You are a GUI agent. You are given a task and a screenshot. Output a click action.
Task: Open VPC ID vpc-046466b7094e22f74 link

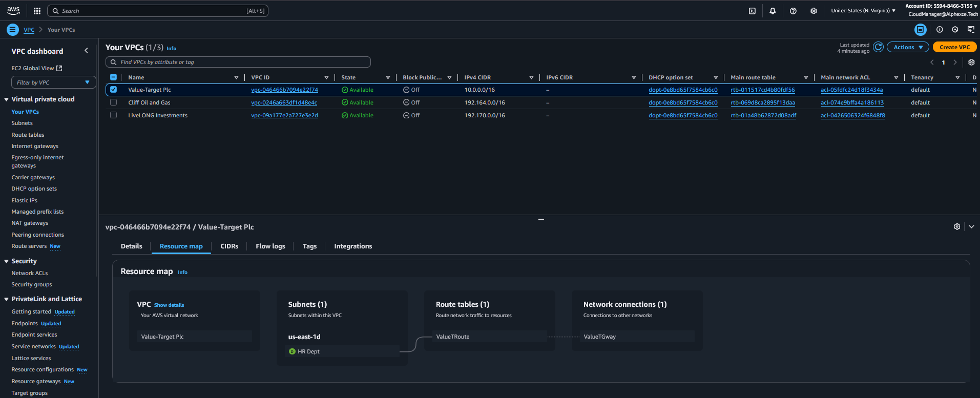[x=284, y=90]
